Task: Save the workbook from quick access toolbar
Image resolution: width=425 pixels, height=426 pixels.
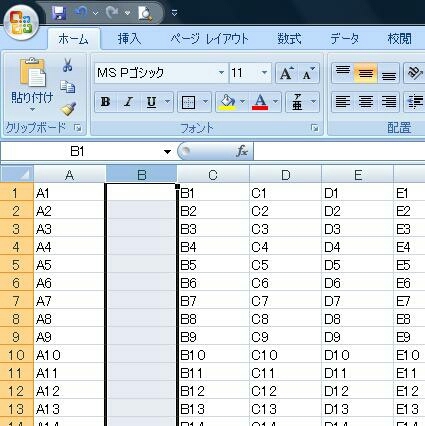Action: pyautogui.click(x=59, y=13)
